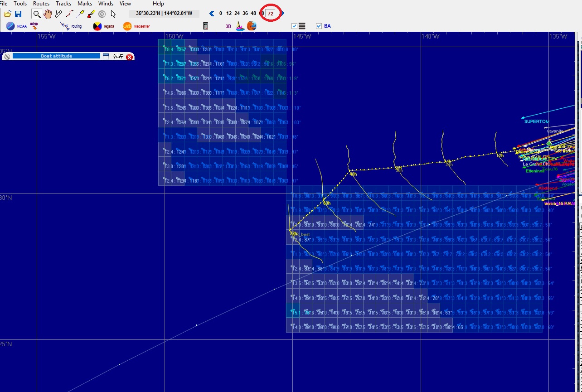Select the ruler measure tool
Image resolution: width=582 pixels, height=392 pixels.
point(58,14)
